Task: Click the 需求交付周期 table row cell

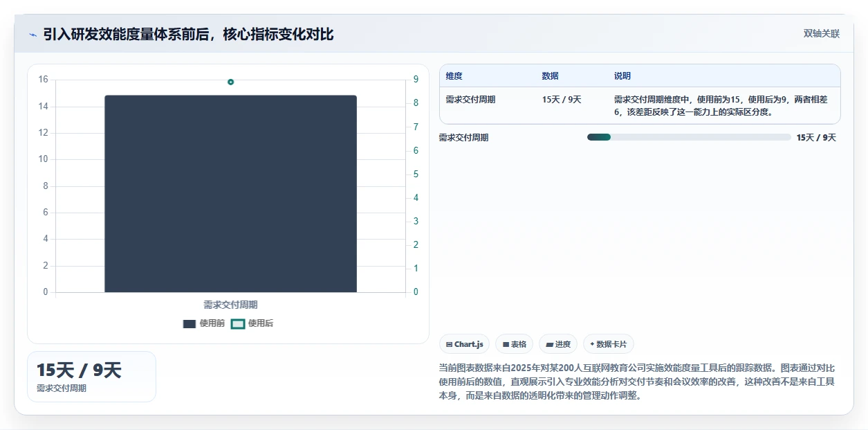Action: pos(470,100)
